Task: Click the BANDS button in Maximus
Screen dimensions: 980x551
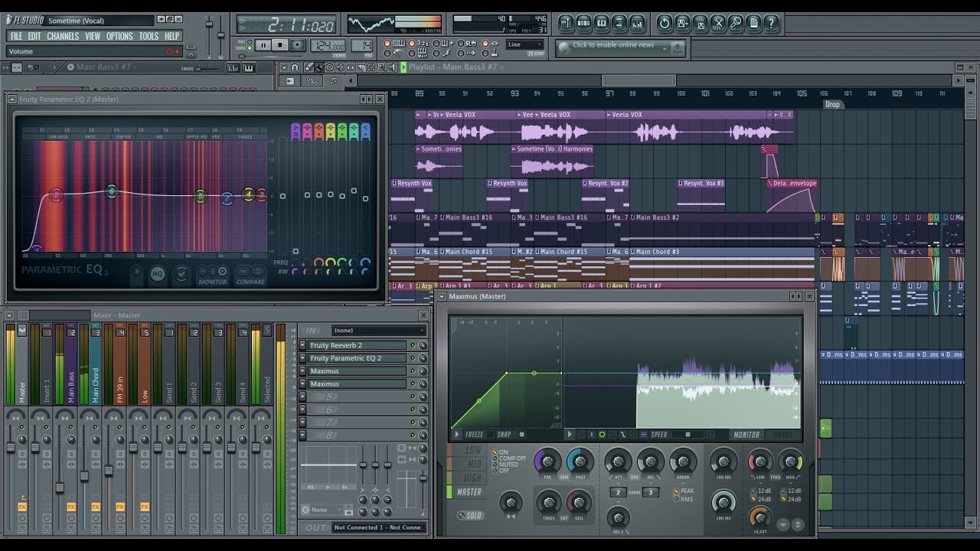Action: 783,435
